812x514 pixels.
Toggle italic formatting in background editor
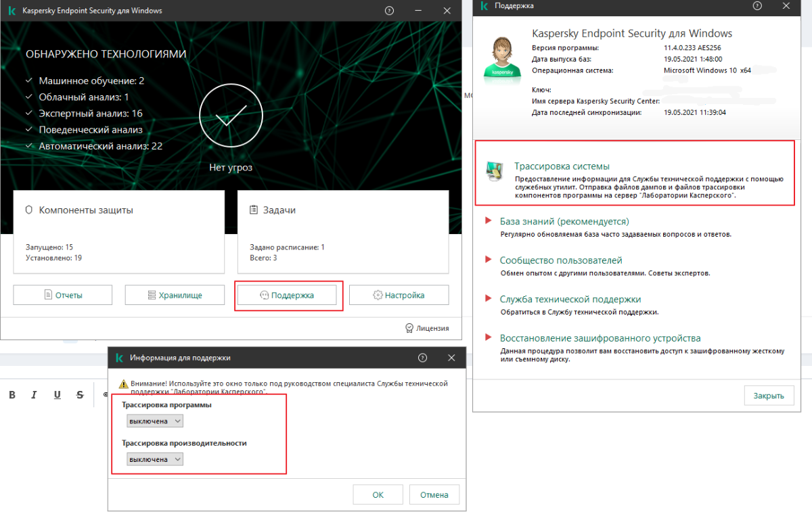point(35,395)
